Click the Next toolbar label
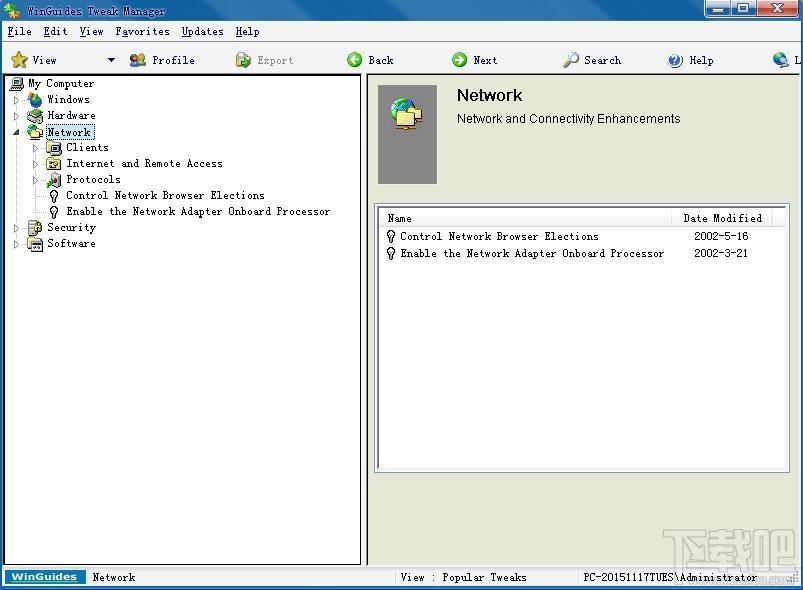 (485, 60)
